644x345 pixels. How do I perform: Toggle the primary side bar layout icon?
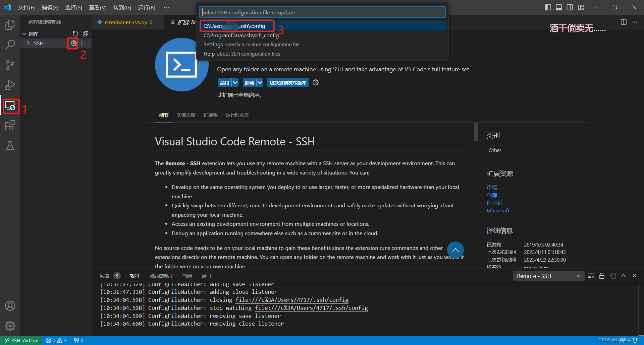pos(548,7)
